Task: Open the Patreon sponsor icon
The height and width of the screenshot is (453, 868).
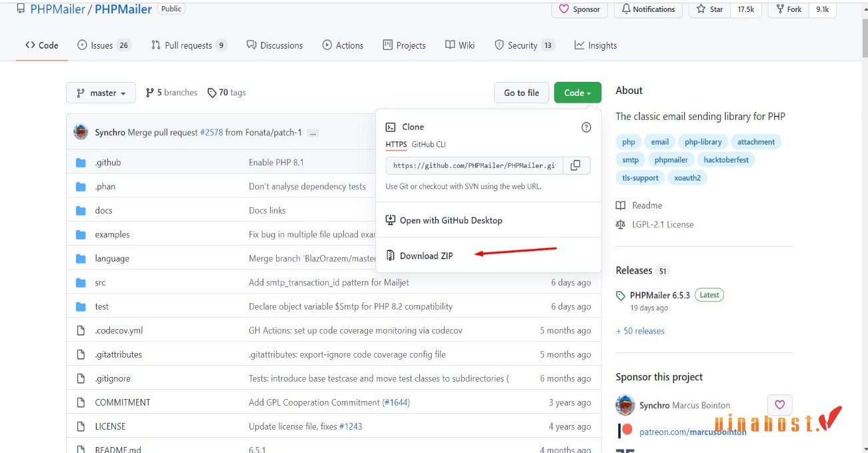Action: point(625,430)
